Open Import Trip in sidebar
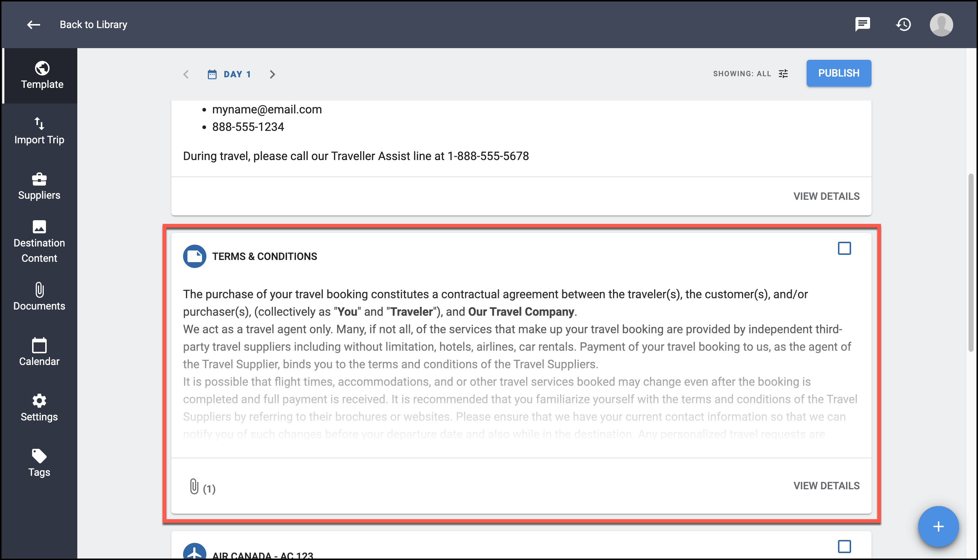This screenshot has height=560, width=978. click(x=39, y=131)
